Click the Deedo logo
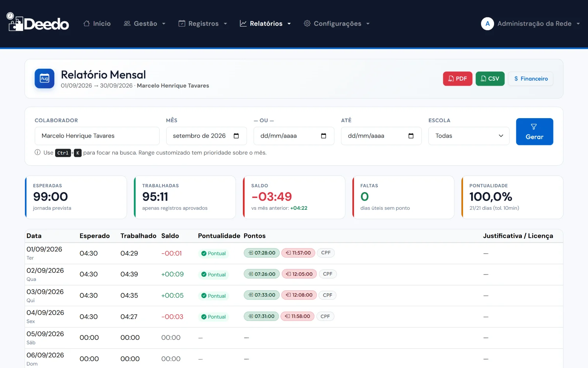588x368 pixels. click(x=37, y=22)
